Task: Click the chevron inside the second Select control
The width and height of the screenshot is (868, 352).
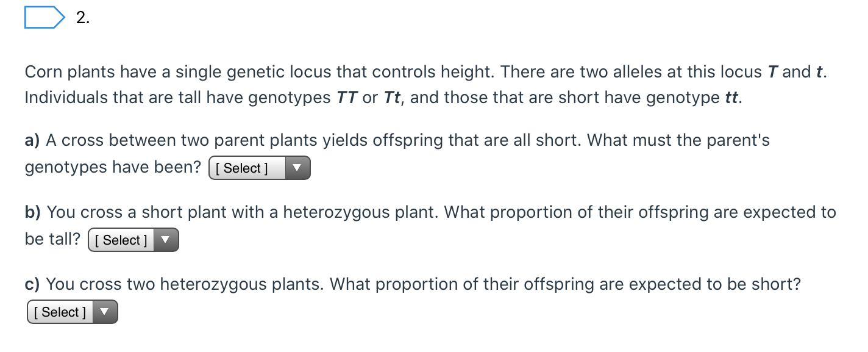Action: click(165, 240)
